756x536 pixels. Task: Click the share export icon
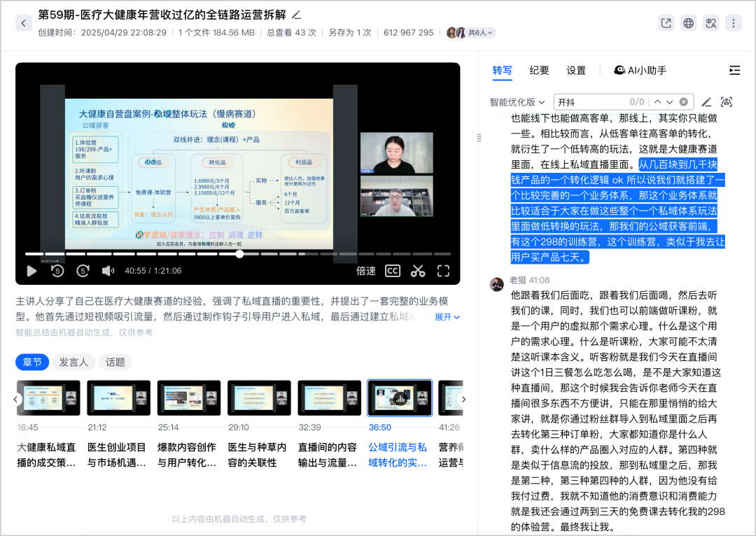click(x=666, y=23)
